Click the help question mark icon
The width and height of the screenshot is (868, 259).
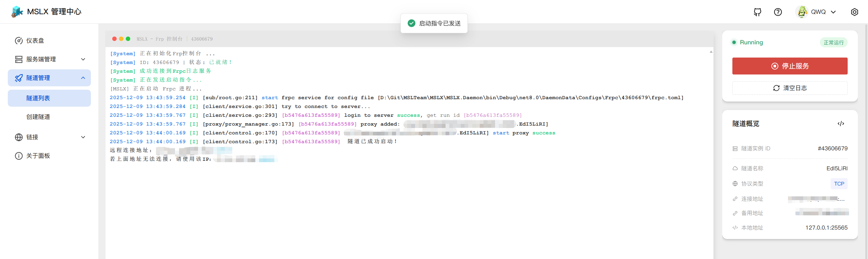[778, 12]
